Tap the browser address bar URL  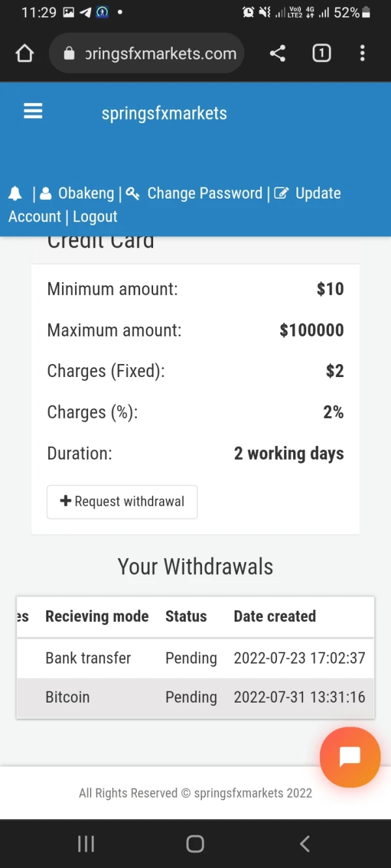tap(160, 53)
